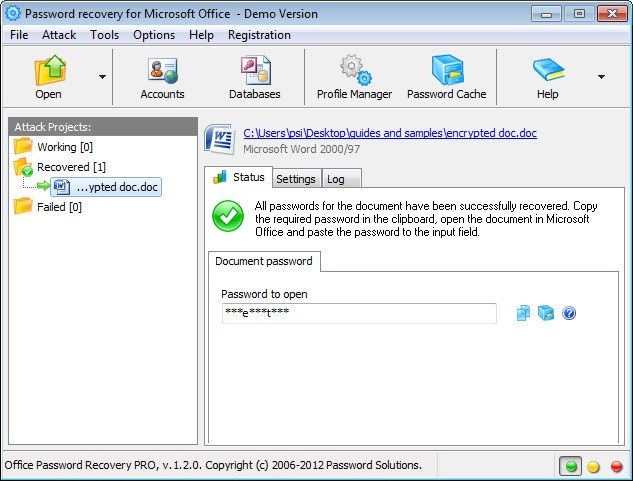633x481 pixels.
Task: Open the Accounts tool
Action: point(162,78)
